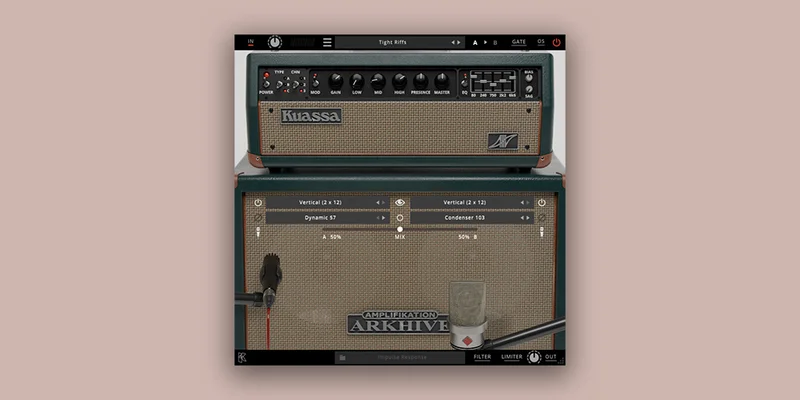
Task: Click cabinet B phase invert icon
Action: tap(541, 218)
